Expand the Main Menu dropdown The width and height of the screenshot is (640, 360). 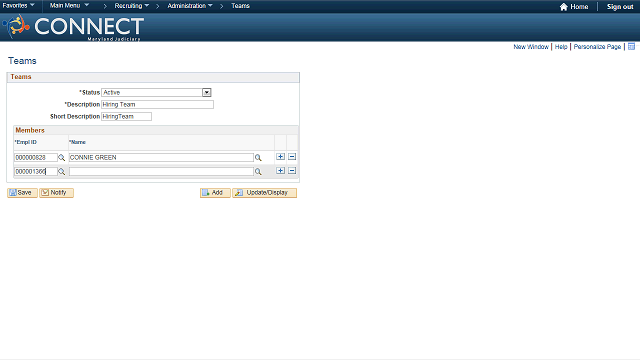pos(69,6)
